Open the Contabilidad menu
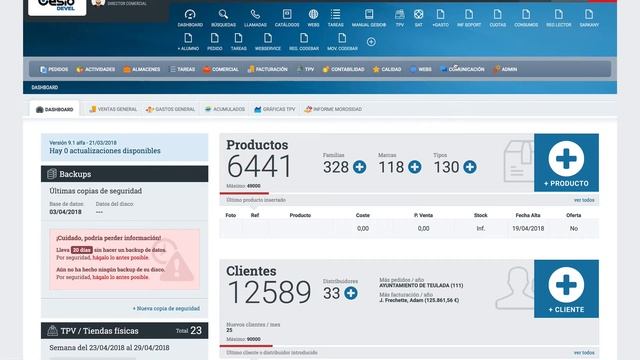The width and height of the screenshot is (640, 360). tap(343, 69)
